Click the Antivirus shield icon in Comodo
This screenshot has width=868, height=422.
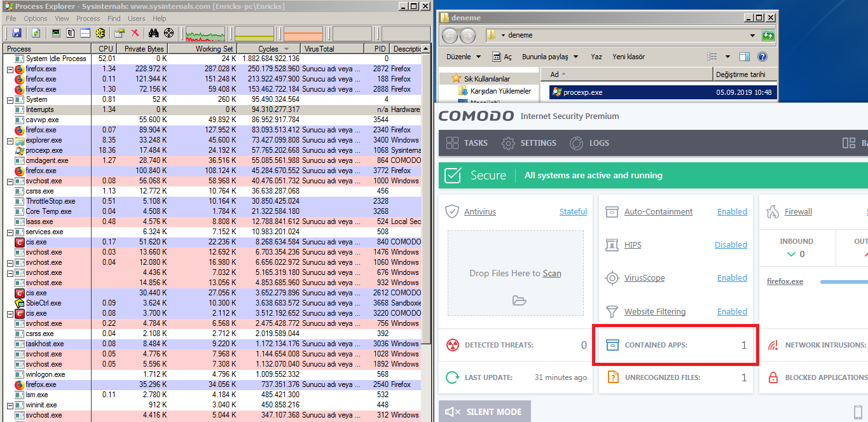click(x=452, y=211)
